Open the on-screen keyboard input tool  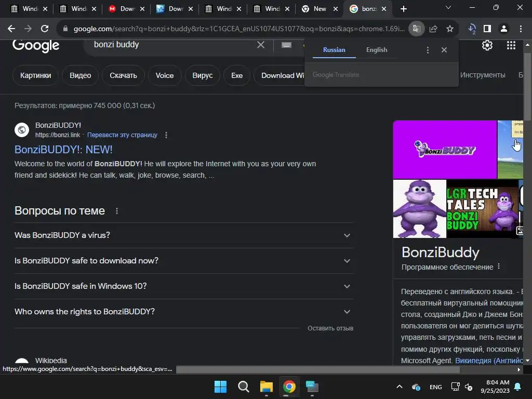point(286,45)
